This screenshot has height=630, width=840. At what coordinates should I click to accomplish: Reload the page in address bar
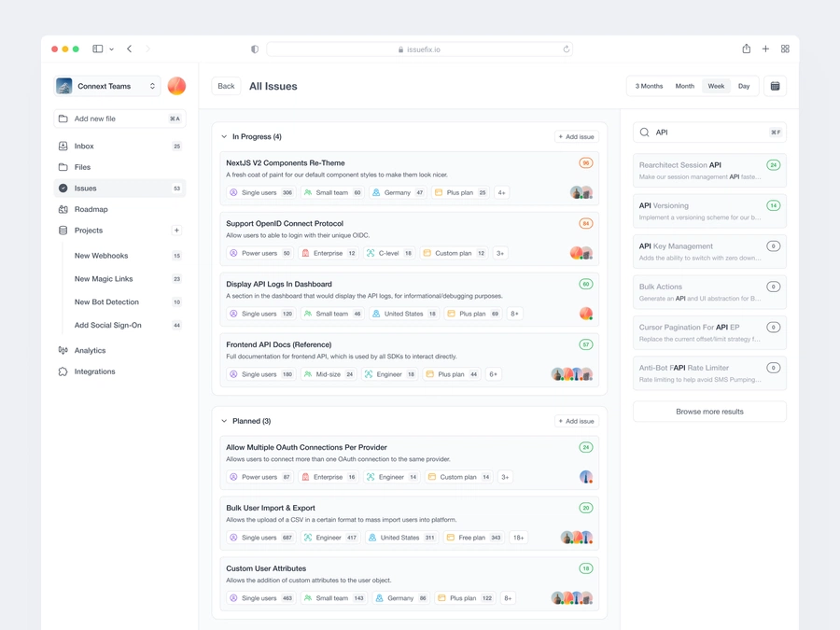pyautogui.click(x=566, y=49)
